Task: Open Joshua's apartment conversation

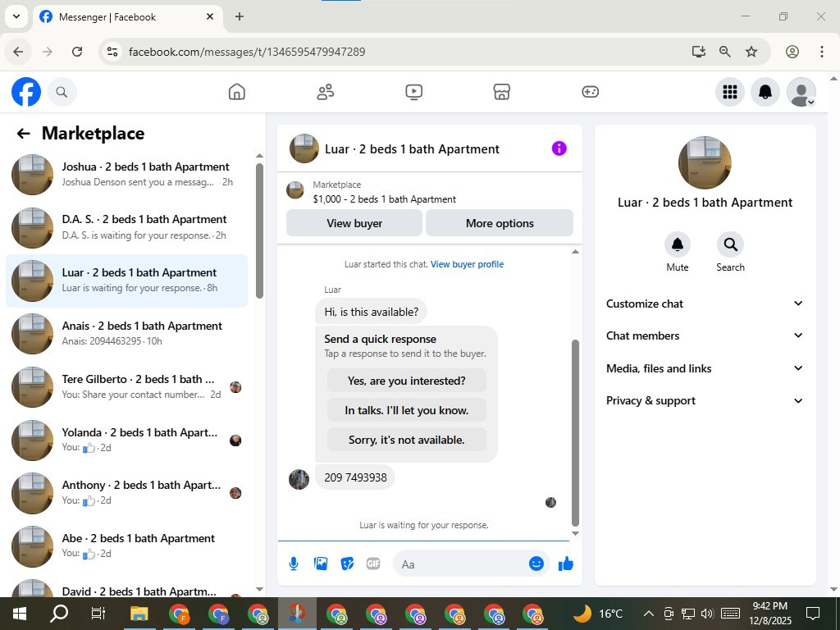Action: click(x=126, y=175)
